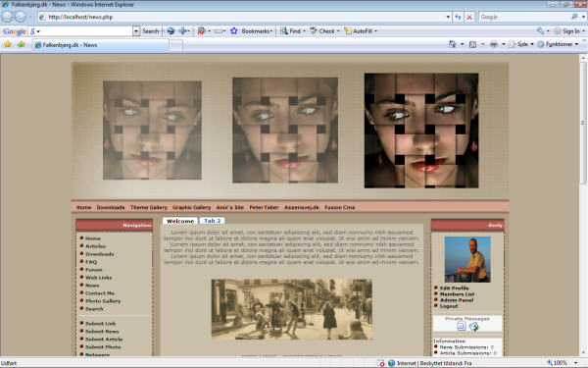Viewport: 588px width, 368px height.
Task: Open the Funktioner tools menu dropdown
Action: click(558, 44)
